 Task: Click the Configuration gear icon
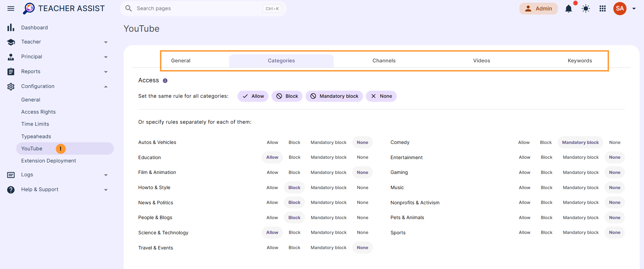pos(11,87)
